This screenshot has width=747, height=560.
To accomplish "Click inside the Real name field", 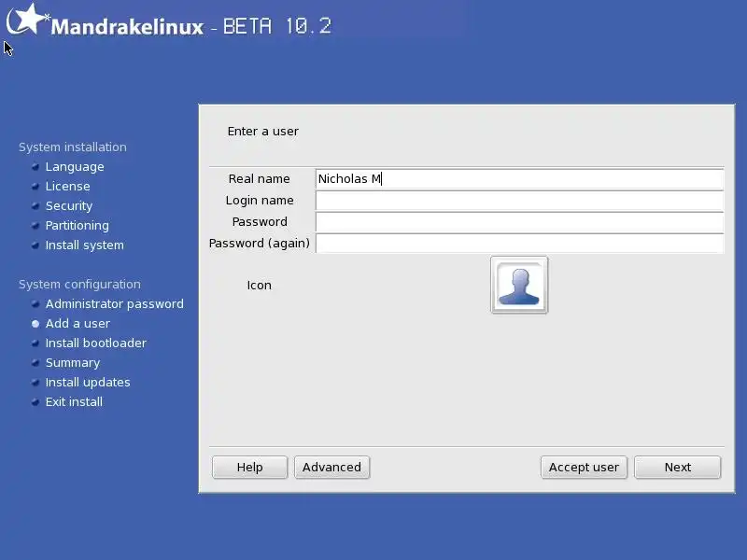I will pyautogui.click(x=519, y=179).
